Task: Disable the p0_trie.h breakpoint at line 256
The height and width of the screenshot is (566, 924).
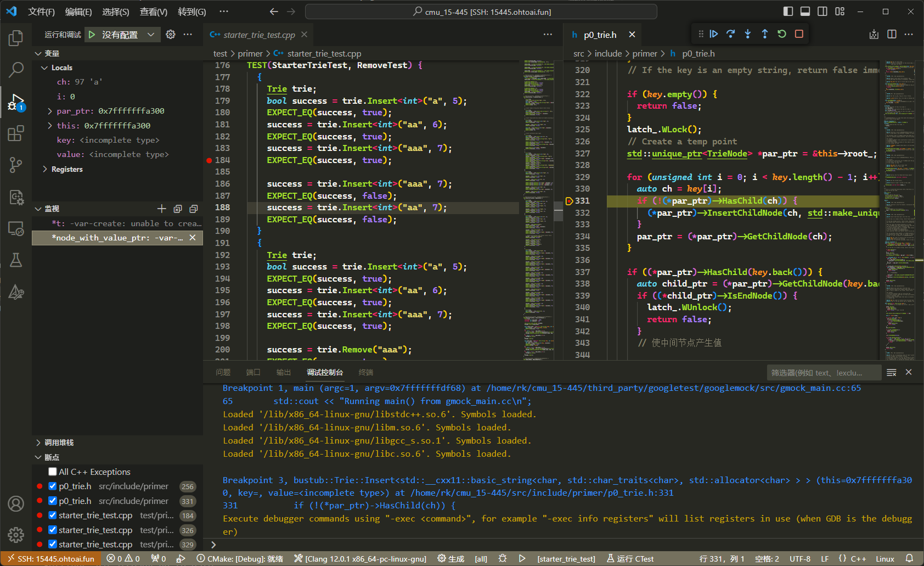Action: [53, 486]
